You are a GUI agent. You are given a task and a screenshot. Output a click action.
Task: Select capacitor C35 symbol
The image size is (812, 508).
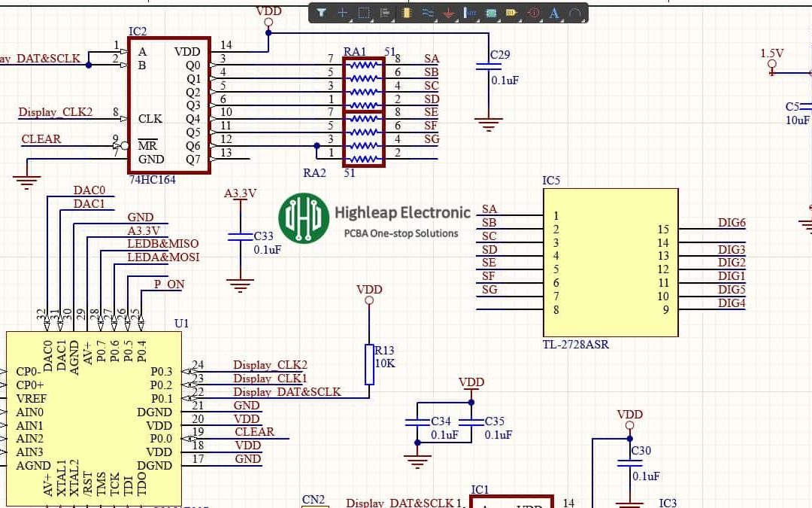pos(471,422)
